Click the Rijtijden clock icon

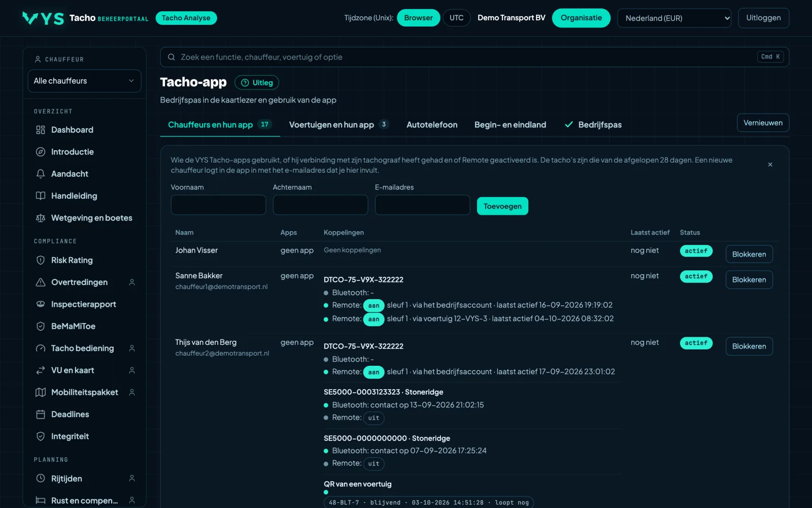41,479
